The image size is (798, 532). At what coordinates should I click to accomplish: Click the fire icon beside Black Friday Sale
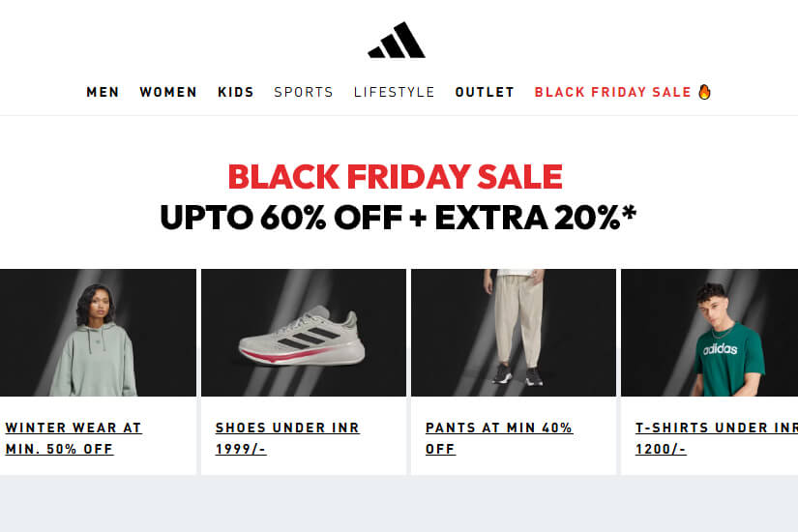coord(704,92)
